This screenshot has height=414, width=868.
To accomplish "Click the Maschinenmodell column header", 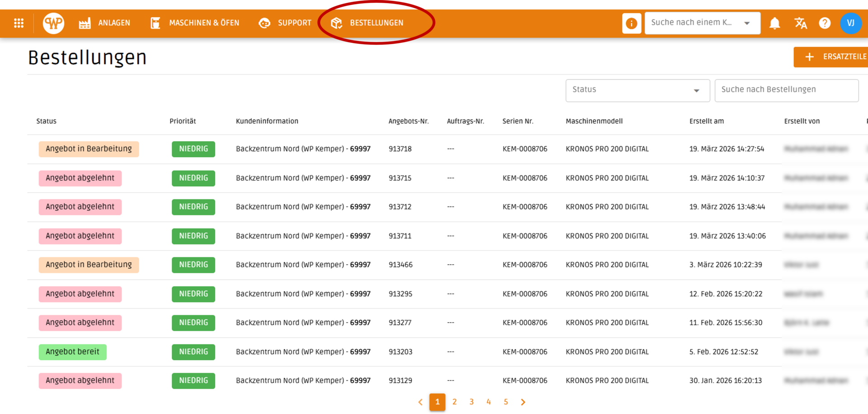I will [x=594, y=121].
